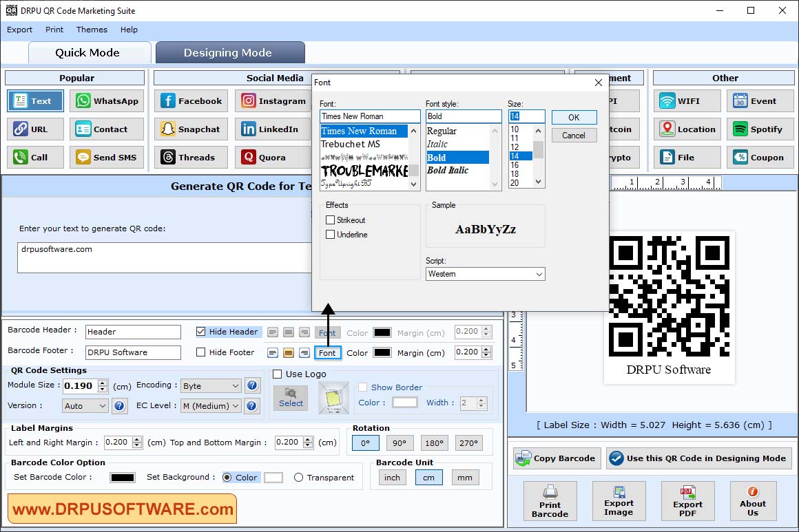Click the logo Select button

tap(291, 398)
